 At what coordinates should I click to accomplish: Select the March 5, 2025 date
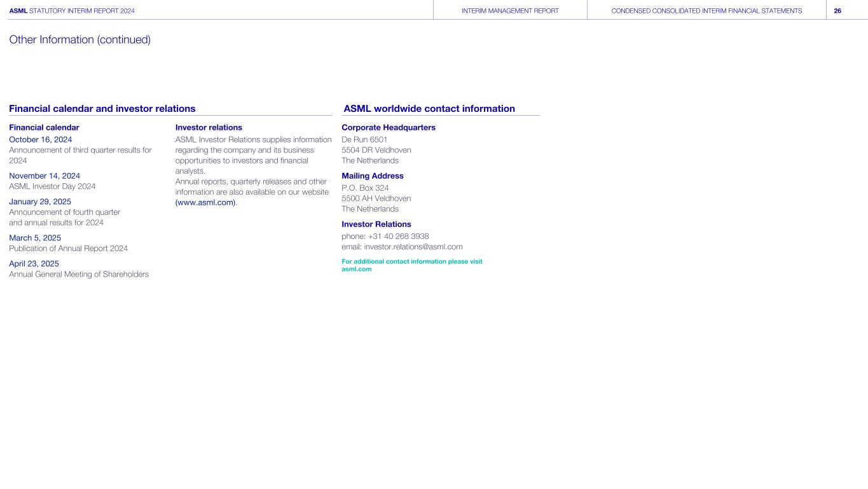click(x=35, y=238)
